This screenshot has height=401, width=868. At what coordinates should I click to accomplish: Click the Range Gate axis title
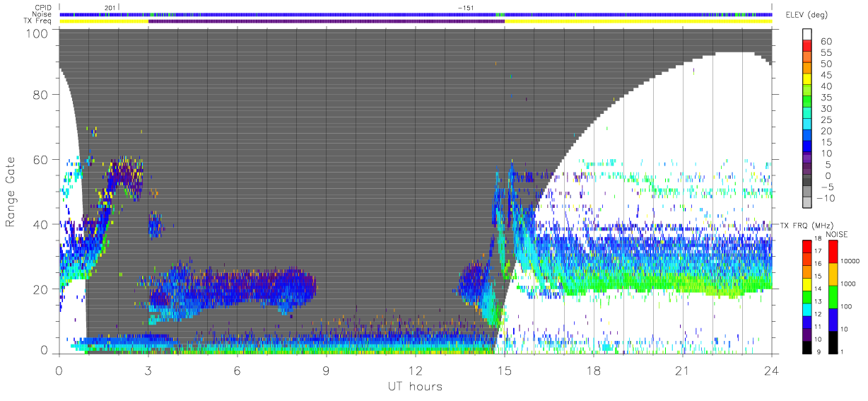tap(11, 191)
